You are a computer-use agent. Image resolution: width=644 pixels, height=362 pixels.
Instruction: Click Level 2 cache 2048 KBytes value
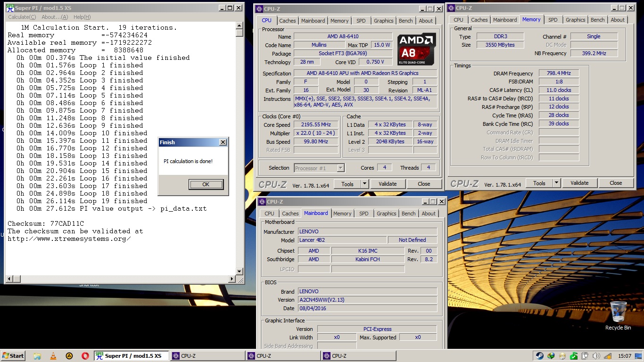point(390,141)
